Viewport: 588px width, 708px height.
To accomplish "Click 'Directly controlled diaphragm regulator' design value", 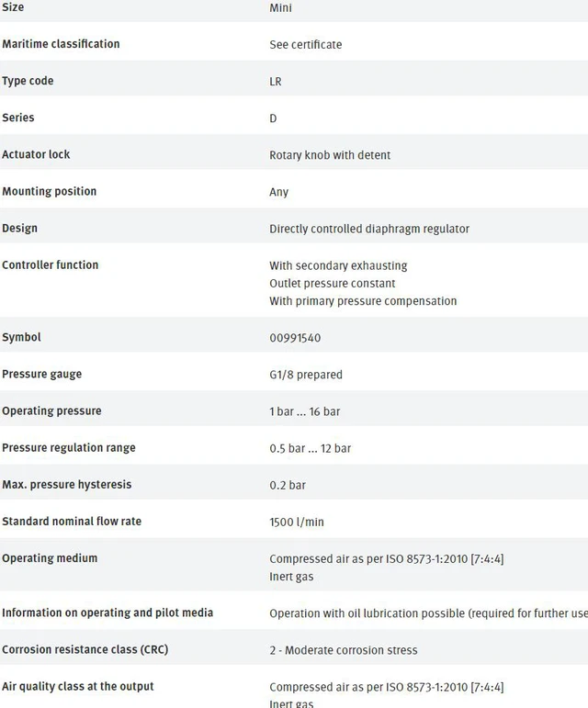I will coord(369,229).
